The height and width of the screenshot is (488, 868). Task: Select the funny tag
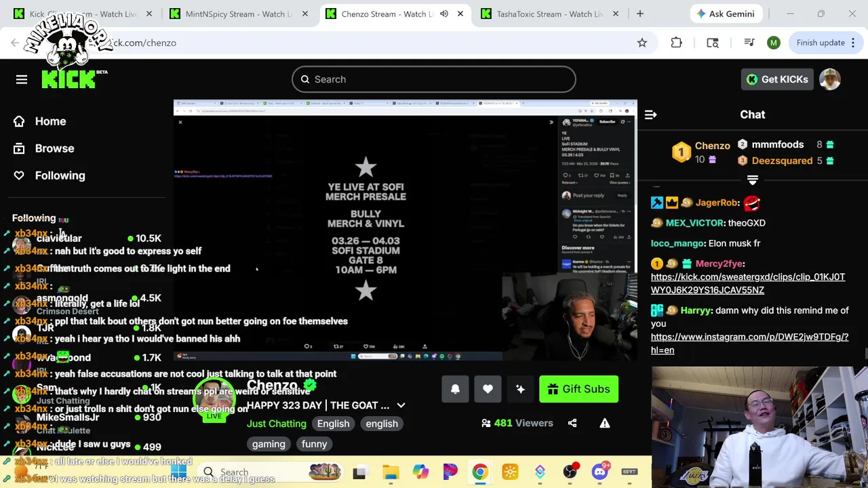tap(315, 444)
